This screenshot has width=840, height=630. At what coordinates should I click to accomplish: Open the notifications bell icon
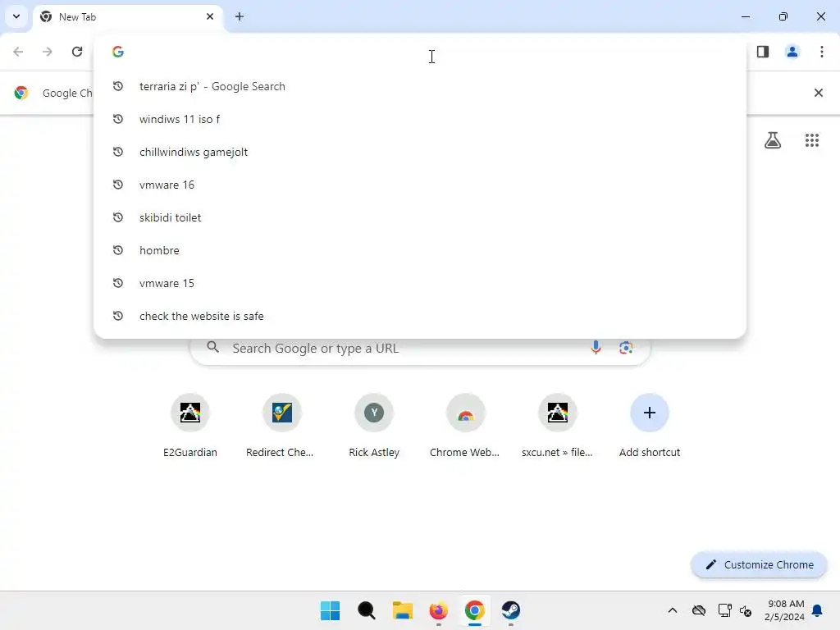click(x=818, y=610)
